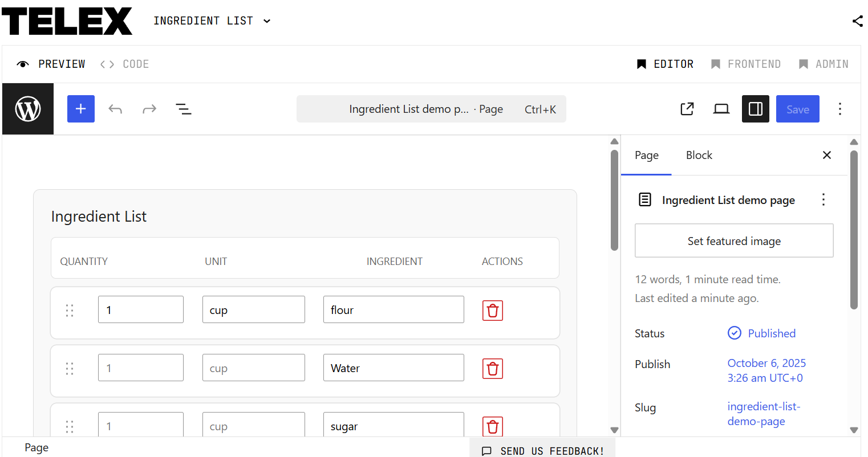Viewport: 868px width, 457px height.
Task: Click the Set featured image button
Action: [x=734, y=241]
